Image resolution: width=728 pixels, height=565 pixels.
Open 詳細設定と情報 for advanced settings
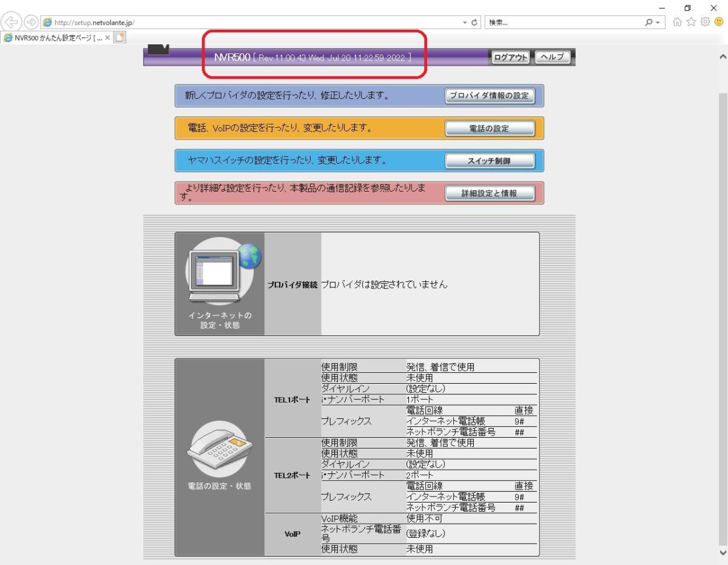[490, 193]
